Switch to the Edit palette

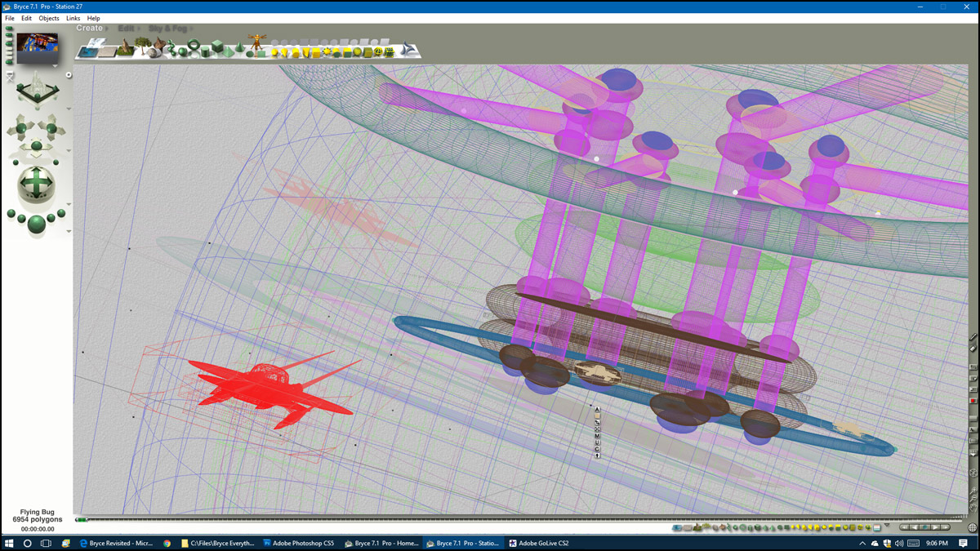tap(126, 29)
